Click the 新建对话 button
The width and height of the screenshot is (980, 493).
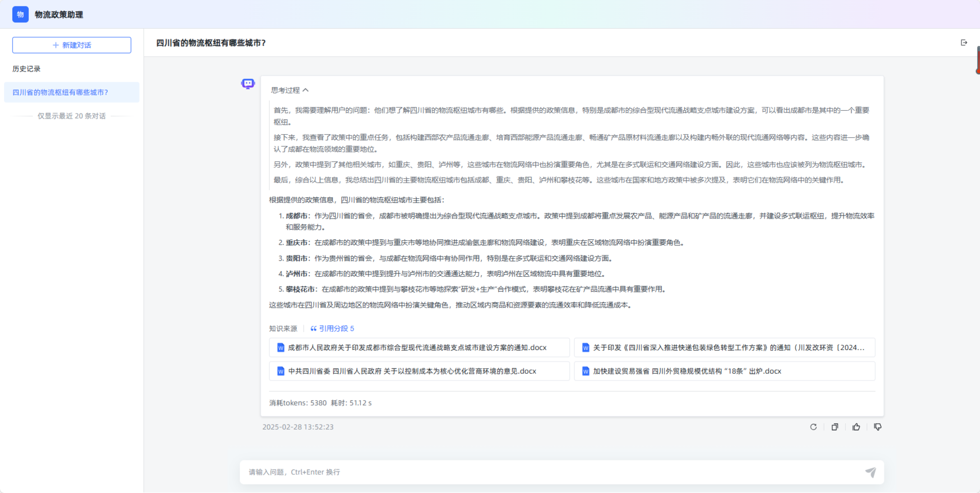coord(71,45)
